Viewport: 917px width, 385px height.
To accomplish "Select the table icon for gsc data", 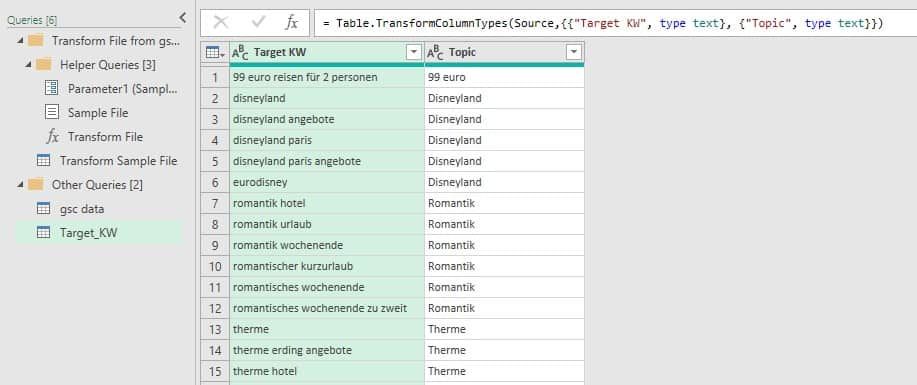I will 43,208.
